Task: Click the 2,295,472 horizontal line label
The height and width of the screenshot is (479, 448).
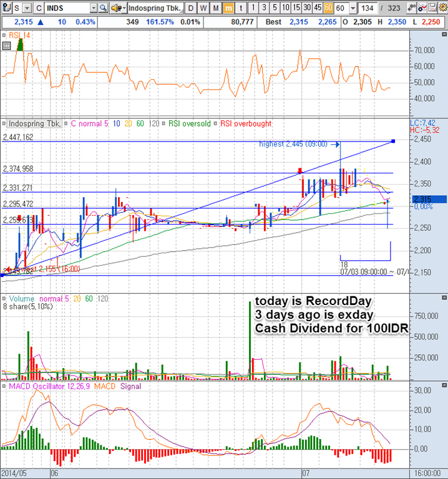Action: tap(18, 204)
